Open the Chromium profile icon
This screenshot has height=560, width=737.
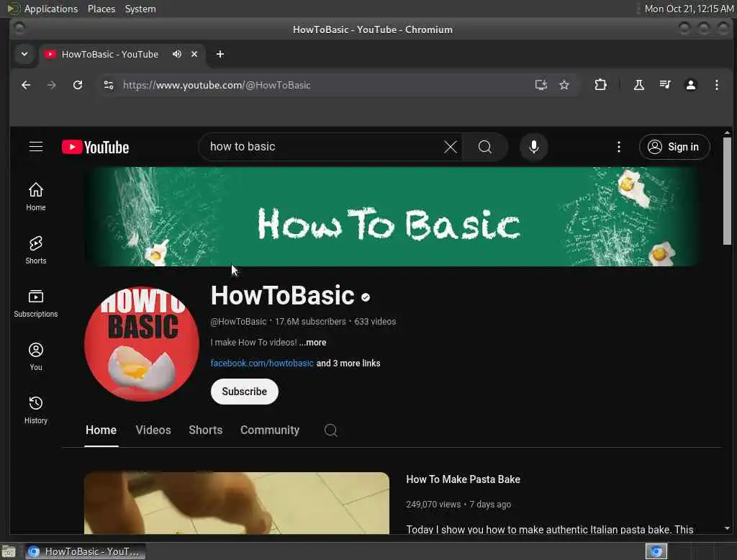(690, 85)
